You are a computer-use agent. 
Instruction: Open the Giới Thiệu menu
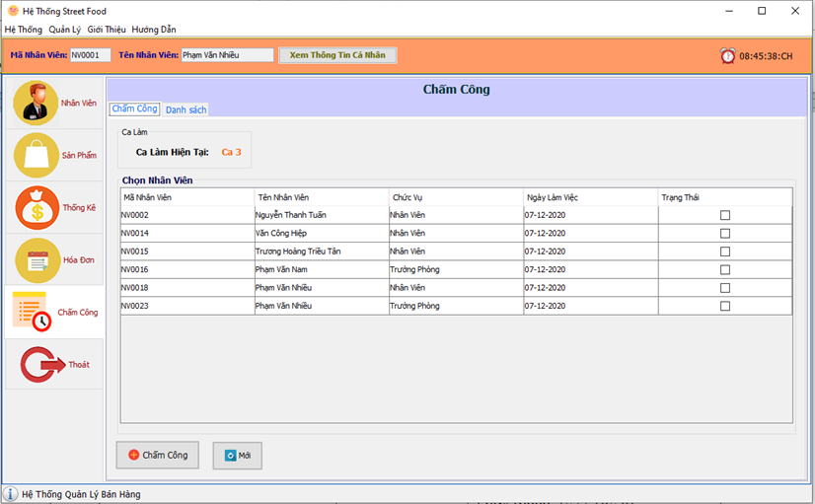pyautogui.click(x=107, y=30)
